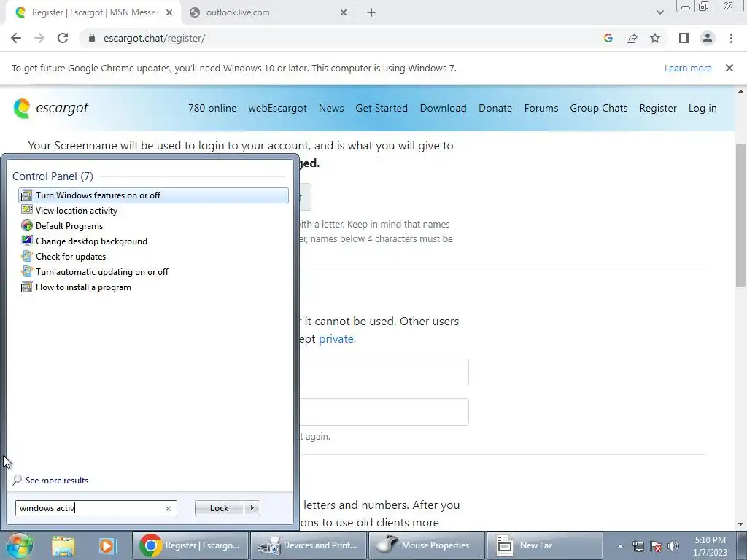Open the News nav link
747x560 pixels.
pos(331,108)
